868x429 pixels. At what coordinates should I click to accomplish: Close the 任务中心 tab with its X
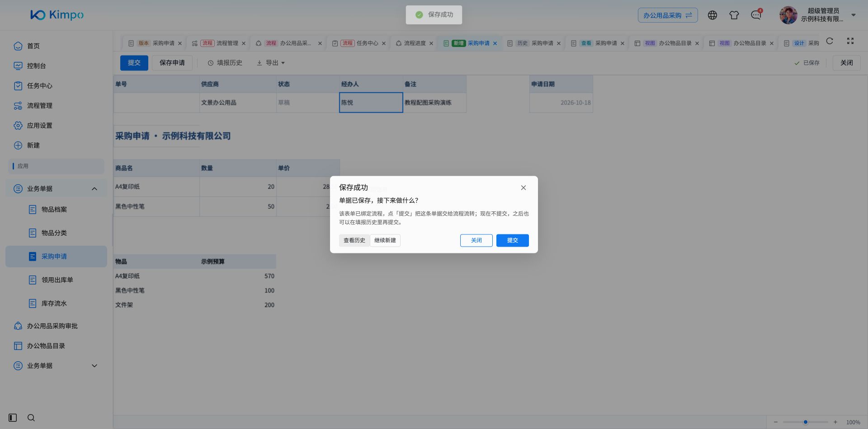click(x=384, y=43)
